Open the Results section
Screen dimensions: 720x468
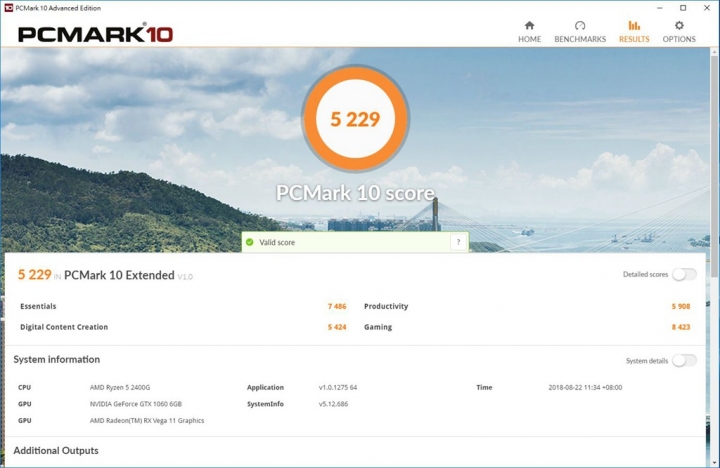(x=634, y=32)
